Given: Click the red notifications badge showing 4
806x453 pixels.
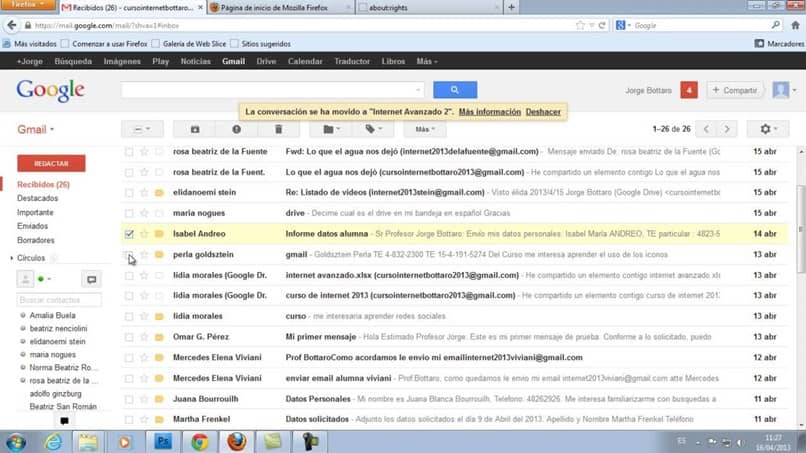Looking at the screenshot, I should 689,90.
